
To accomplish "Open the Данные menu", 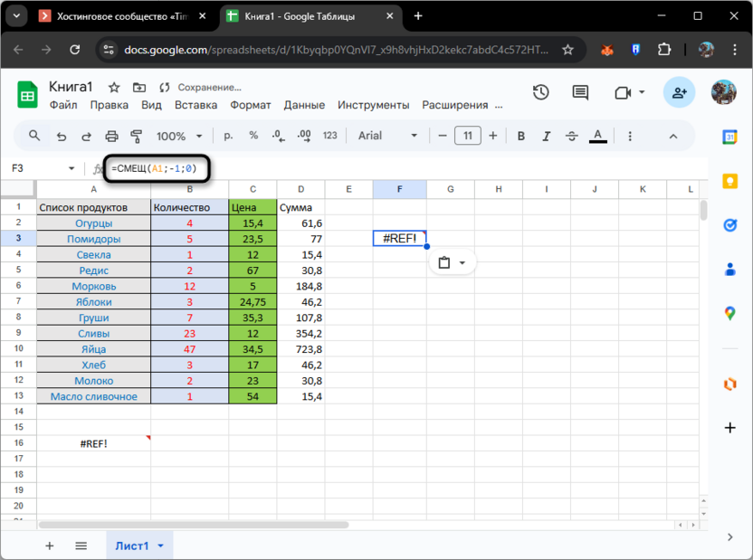I will coord(304,105).
